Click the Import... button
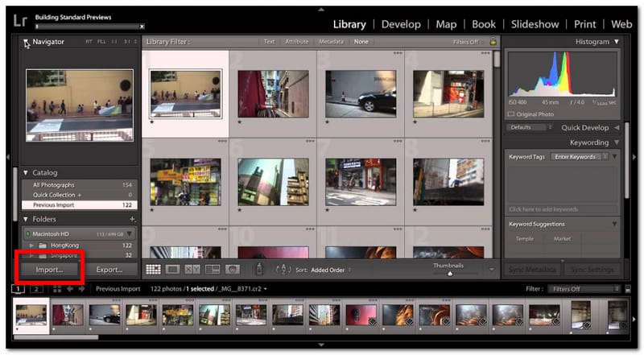Screen dimensions: 644x355 [49, 270]
